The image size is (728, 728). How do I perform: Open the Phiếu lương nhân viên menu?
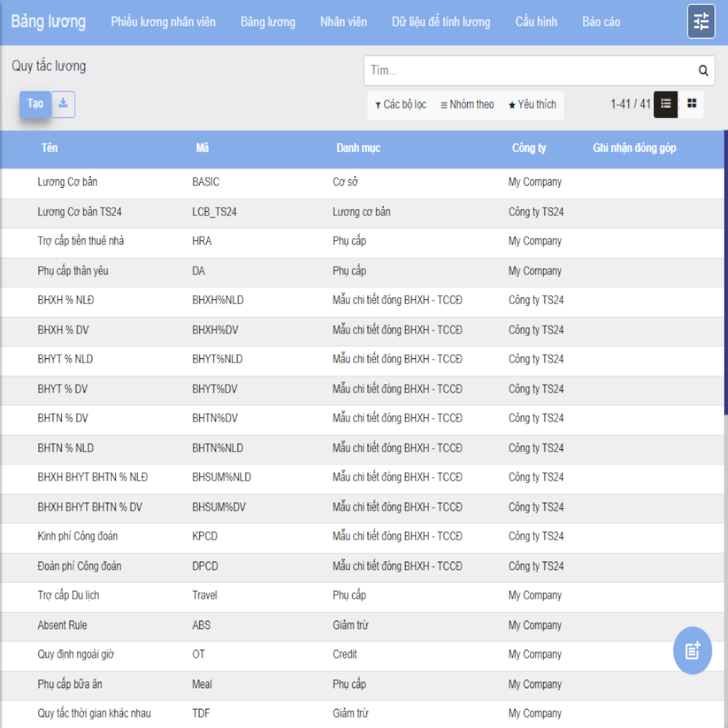[163, 22]
